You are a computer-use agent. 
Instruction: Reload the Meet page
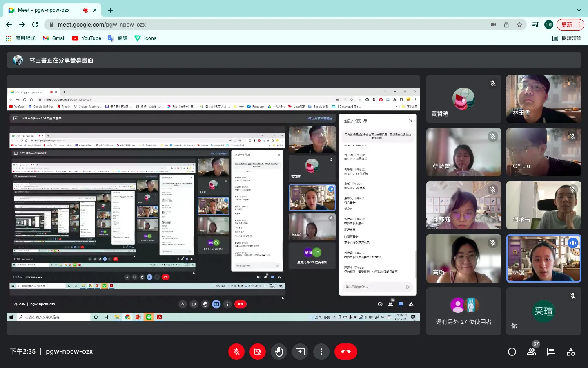pos(35,25)
